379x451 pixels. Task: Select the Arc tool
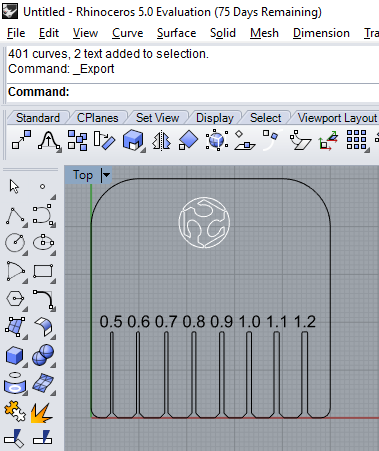tap(15, 272)
